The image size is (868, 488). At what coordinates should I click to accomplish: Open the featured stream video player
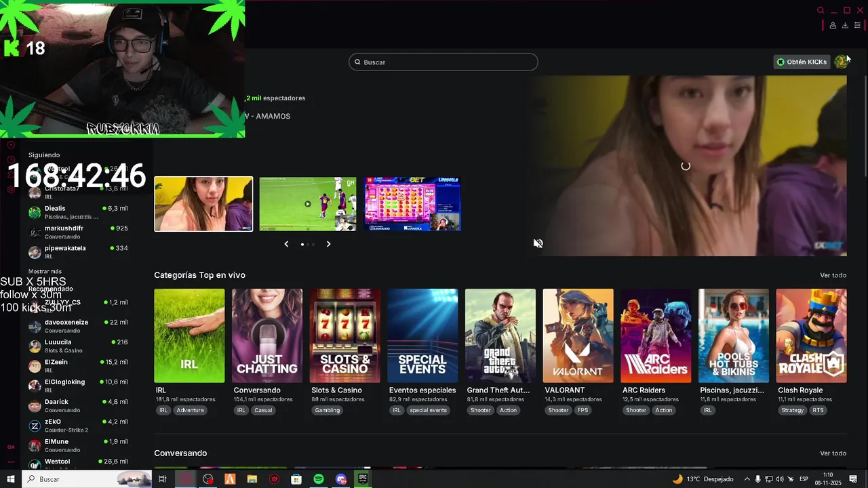click(690, 166)
